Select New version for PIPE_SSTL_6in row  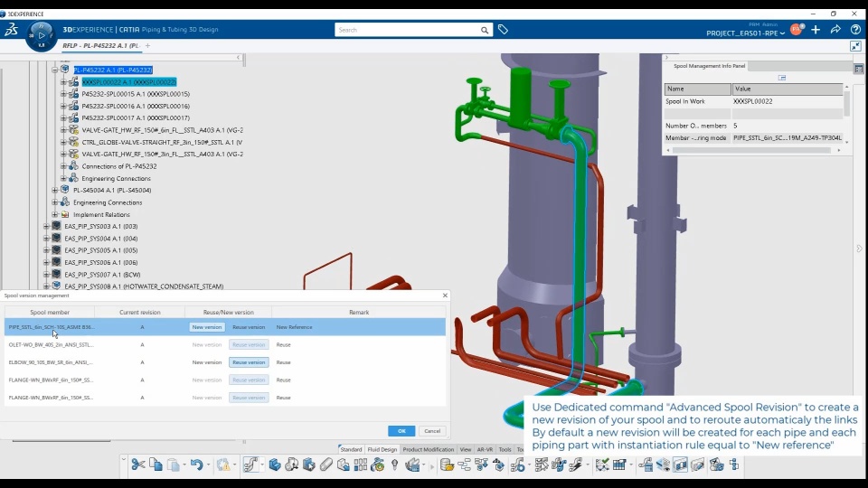point(207,327)
